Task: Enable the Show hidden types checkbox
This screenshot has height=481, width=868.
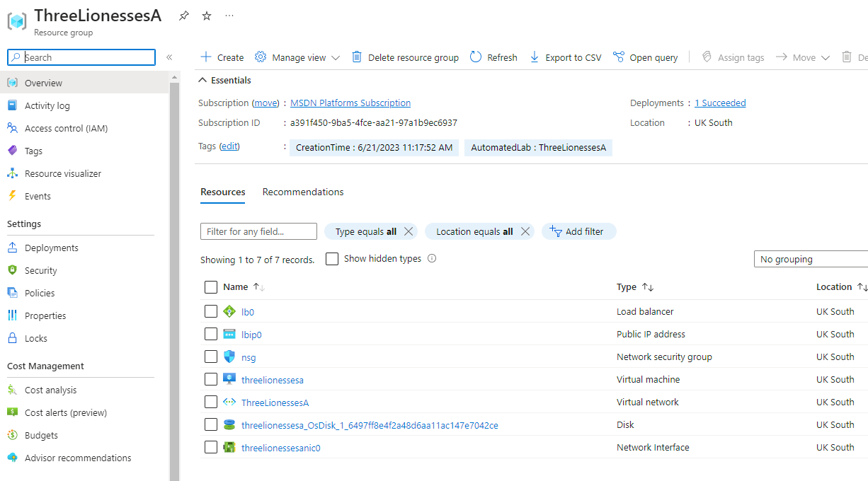Action: click(332, 259)
